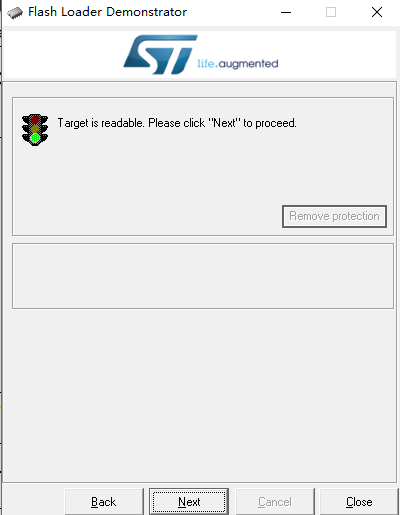Click inside the empty lower group box
The height and width of the screenshot is (515, 400).
pos(203,276)
